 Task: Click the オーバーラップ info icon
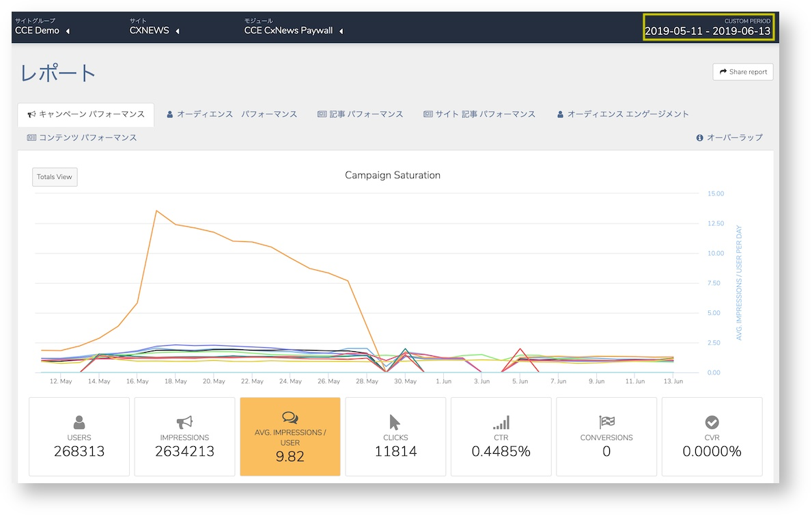(x=699, y=138)
